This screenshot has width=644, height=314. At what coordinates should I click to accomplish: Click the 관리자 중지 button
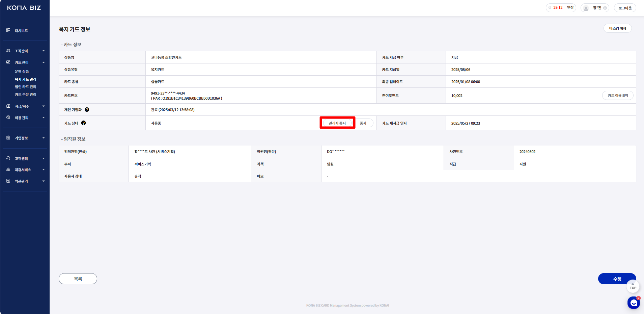click(337, 123)
